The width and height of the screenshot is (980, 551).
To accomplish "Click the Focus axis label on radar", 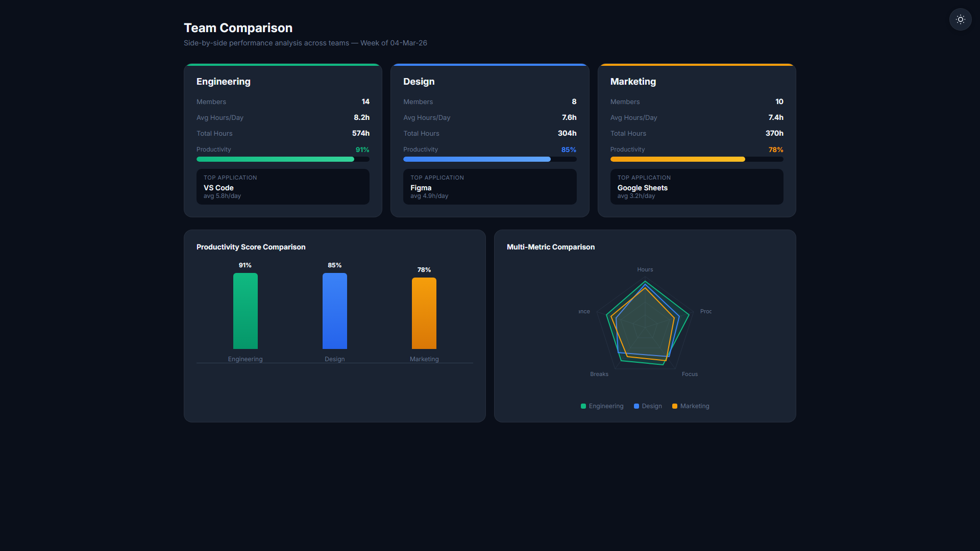I will pyautogui.click(x=690, y=374).
